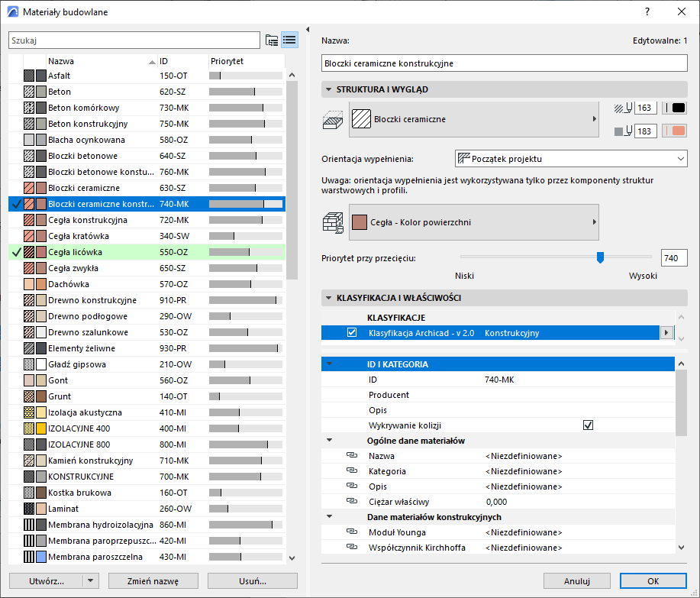Collapse Ogólne dane materiałów group
The width and height of the screenshot is (700, 598).
330,441
